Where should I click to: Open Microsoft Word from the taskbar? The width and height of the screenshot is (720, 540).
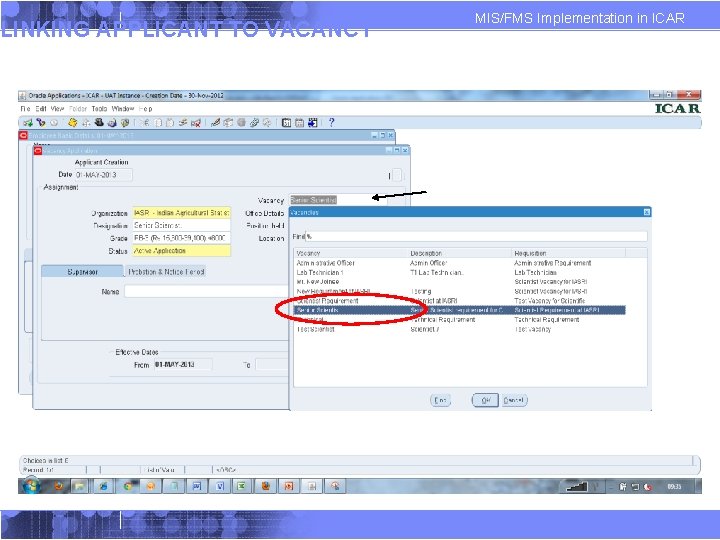(x=197, y=486)
